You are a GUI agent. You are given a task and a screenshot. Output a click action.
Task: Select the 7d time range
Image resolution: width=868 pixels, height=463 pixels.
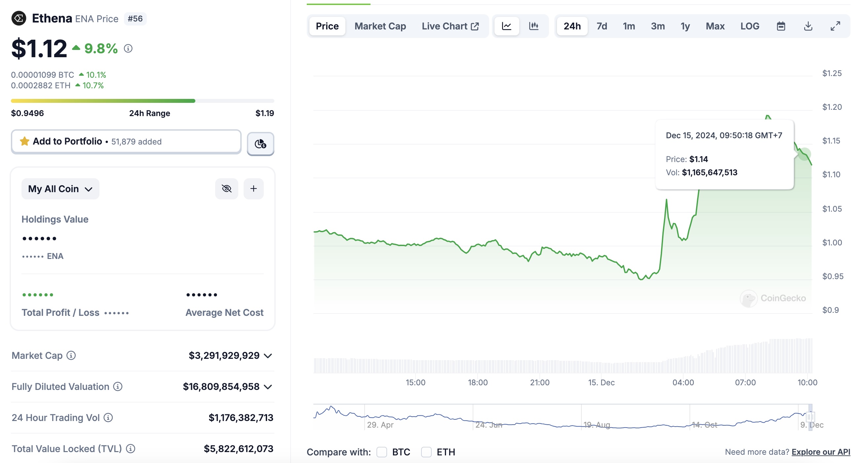[602, 26]
